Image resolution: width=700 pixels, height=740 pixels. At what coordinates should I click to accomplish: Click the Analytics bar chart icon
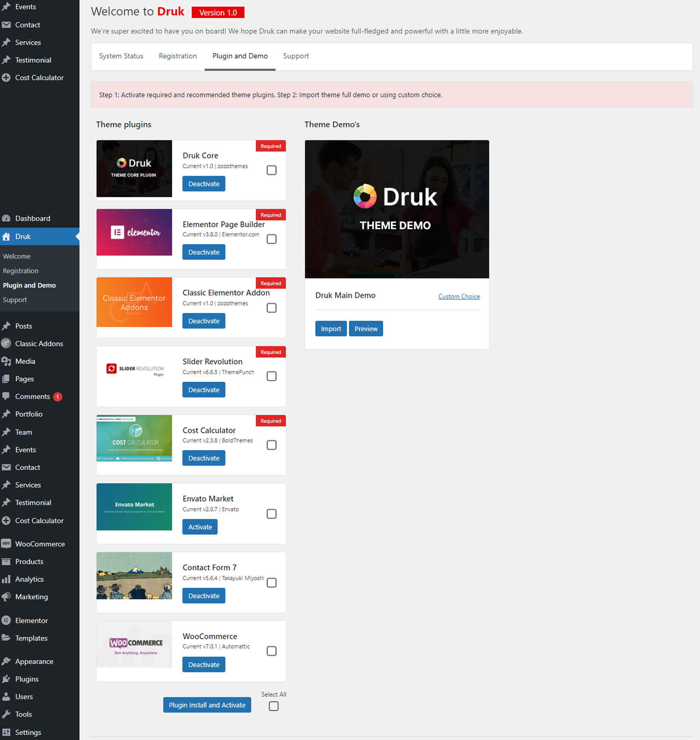6,579
